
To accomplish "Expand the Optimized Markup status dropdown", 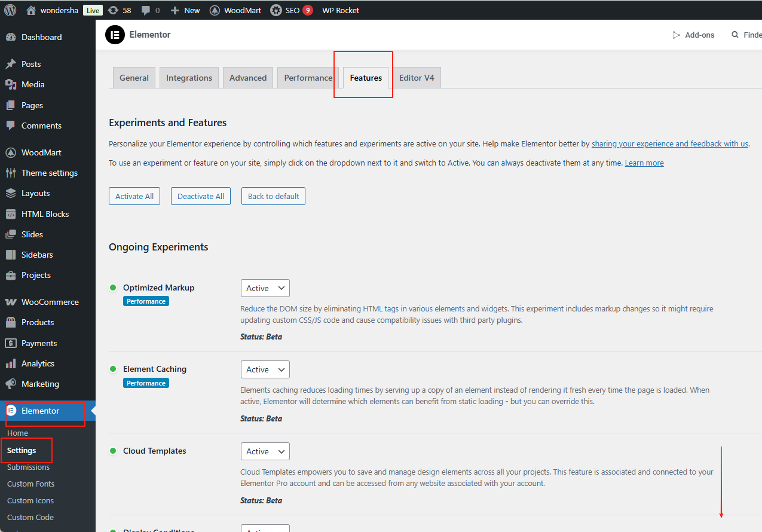I will [265, 288].
